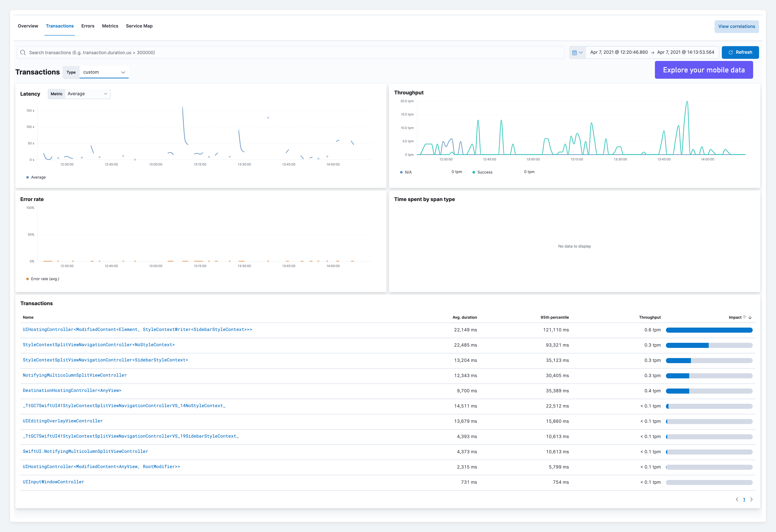Image resolution: width=776 pixels, height=532 pixels.
Task: Switch to the Errors tab
Action: (87, 26)
